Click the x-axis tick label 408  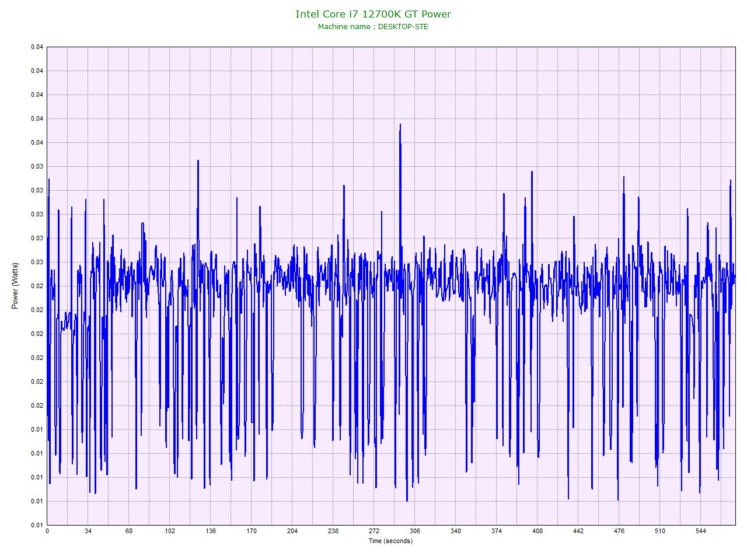coord(537,531)
